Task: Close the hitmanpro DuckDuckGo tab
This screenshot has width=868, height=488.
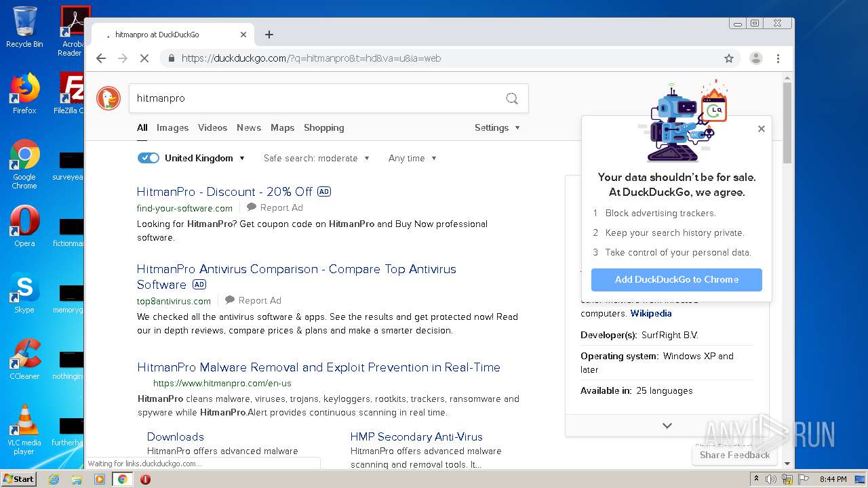Action: (x=243, y=35)
